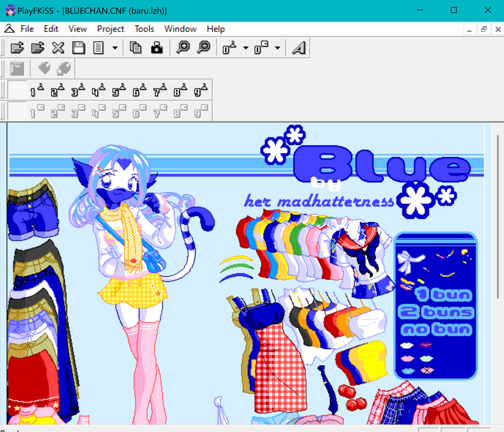Viewport: 504px width, 432px height.
Task: Minimize the inner document window
Action: (x=470, y=29)
